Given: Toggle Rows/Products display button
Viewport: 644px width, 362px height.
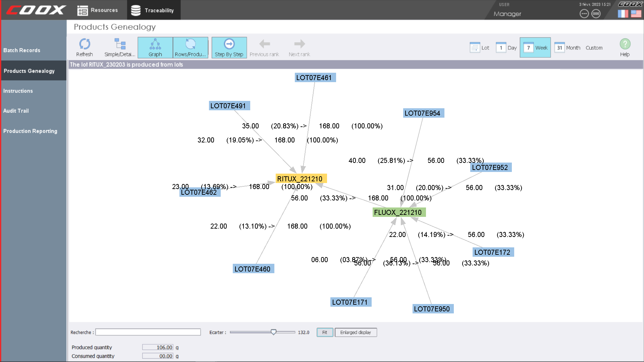Looking at the screenshot, I should coord(191,48).
